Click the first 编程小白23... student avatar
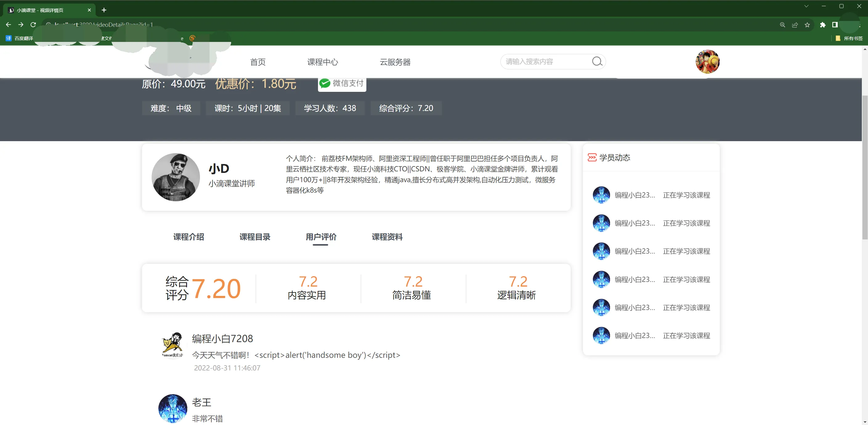This screenshot has height=425, width=868. pyautogui.click(x=601, y=195)
